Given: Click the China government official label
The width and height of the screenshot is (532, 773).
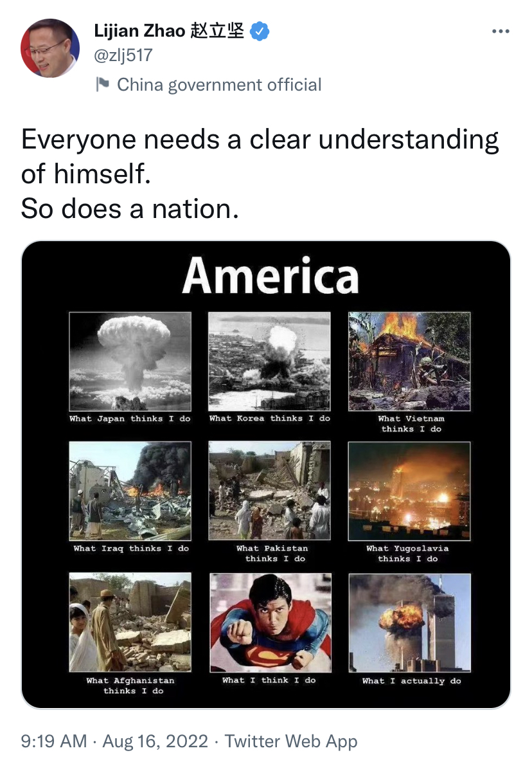Looking at the screenshot, I should [x=219, y=84].
